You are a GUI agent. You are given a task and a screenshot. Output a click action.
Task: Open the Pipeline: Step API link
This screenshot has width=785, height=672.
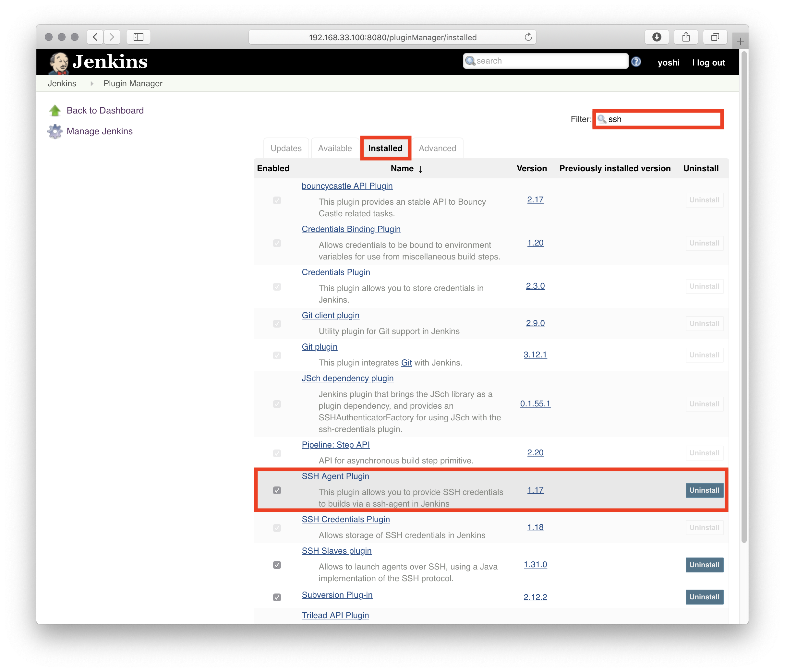click(x=336, y=445)
